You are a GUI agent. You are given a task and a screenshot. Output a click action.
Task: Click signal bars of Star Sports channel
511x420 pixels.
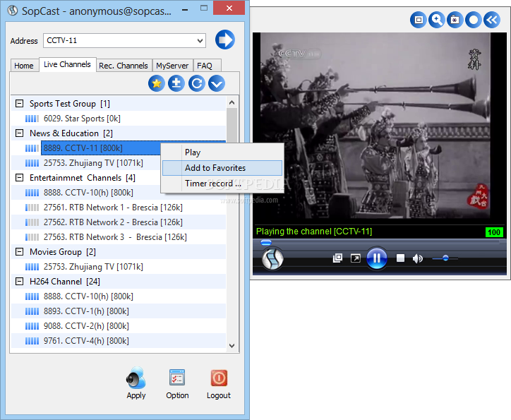[x=32, y=119]
